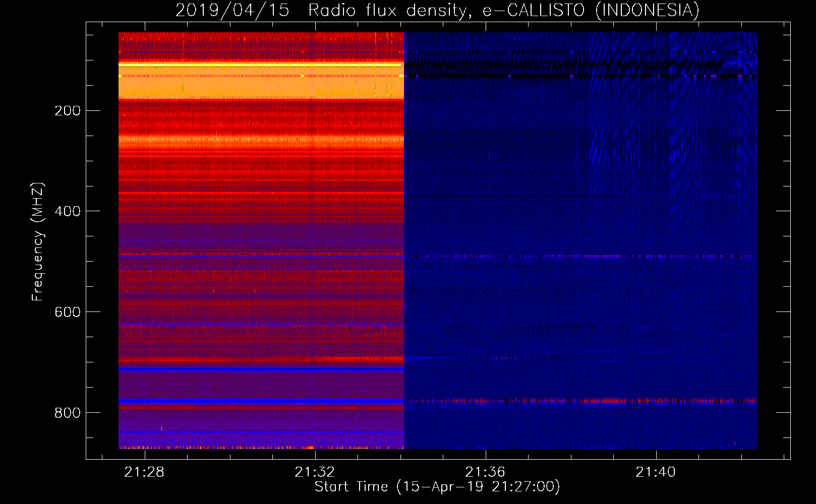Image resolution: width=816 pixels, height=504 pixels.
Task: Click the 800 frequency tick label
Action: tap(68, 413)
